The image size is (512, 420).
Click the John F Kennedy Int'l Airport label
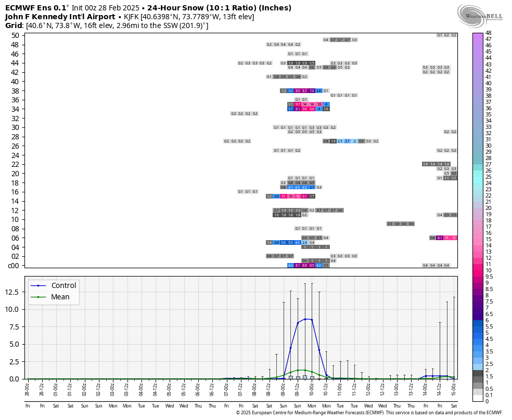pos(60,17)
